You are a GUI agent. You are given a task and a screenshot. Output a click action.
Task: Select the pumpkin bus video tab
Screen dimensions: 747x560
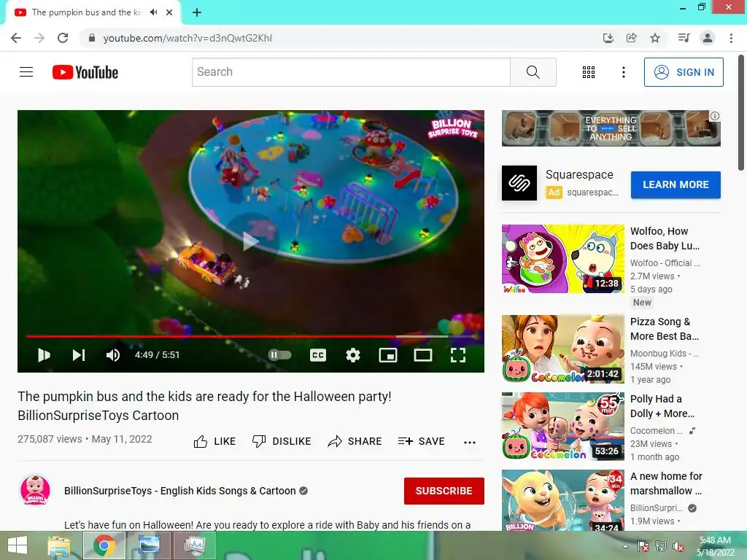(x=93, y=12)
